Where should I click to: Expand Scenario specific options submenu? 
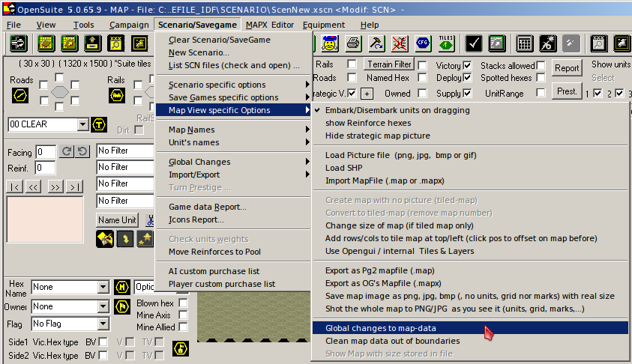233,85
